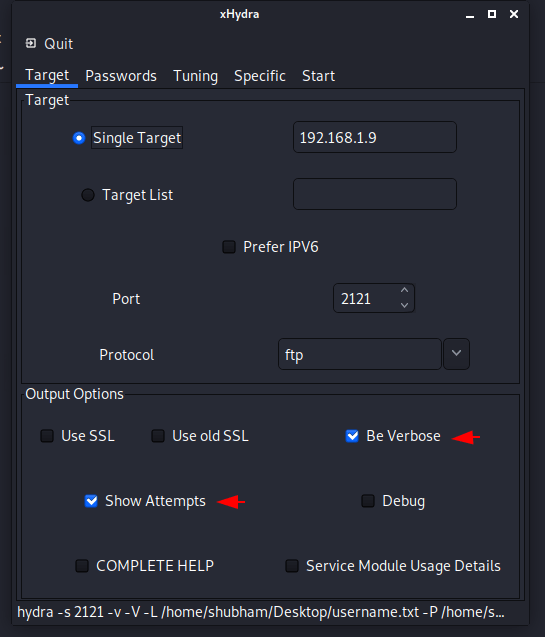Choose the Target List radio option

click(x=88, y=195)
